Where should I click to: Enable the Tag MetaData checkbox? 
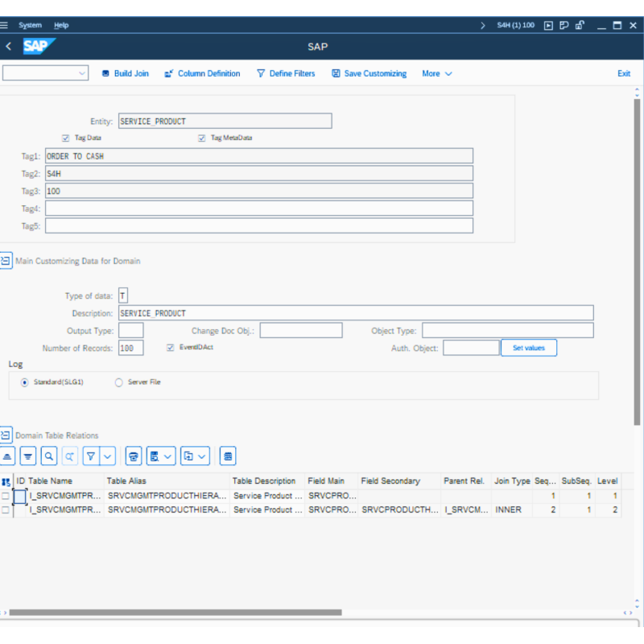tap(201, 138)
